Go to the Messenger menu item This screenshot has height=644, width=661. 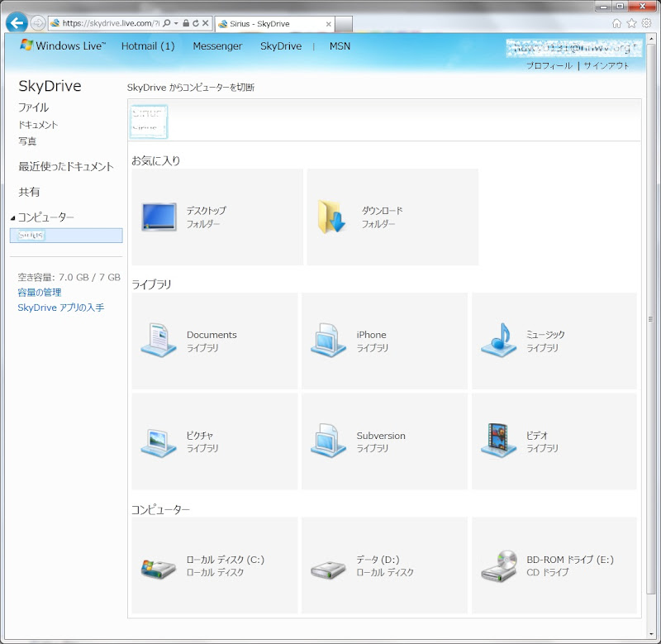[217, 46]
